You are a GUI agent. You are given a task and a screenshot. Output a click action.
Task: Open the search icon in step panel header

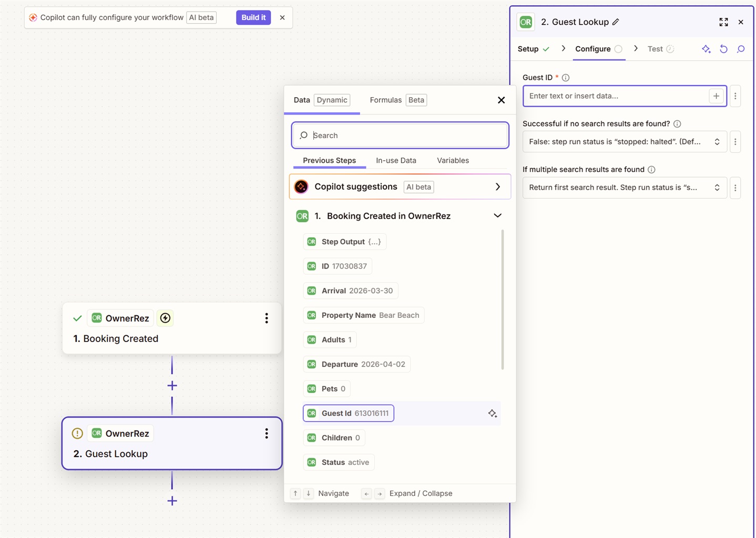(x=741, y=49)
